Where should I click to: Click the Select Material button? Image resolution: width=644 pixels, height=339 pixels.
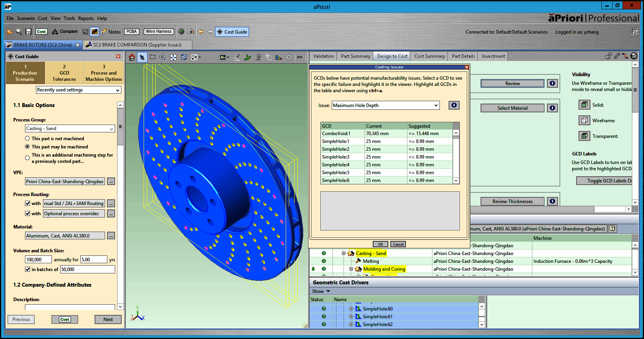click(x=512, y=108)
